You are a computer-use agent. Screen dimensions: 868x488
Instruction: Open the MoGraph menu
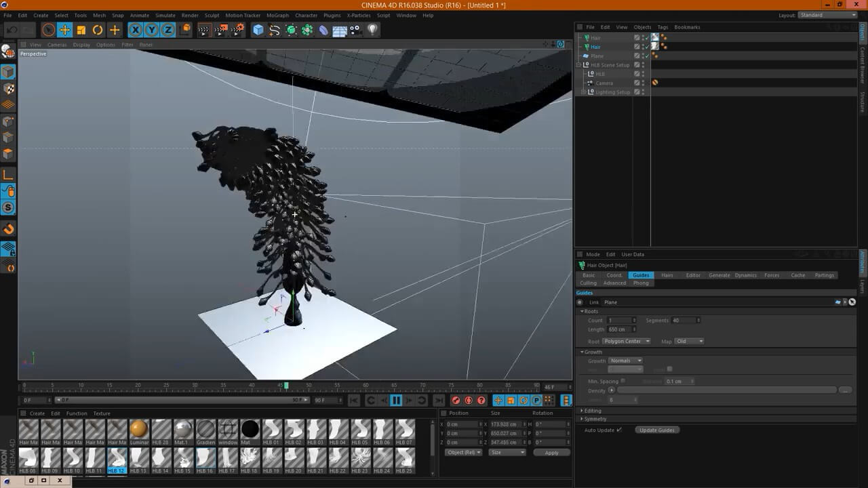[278, 15]
